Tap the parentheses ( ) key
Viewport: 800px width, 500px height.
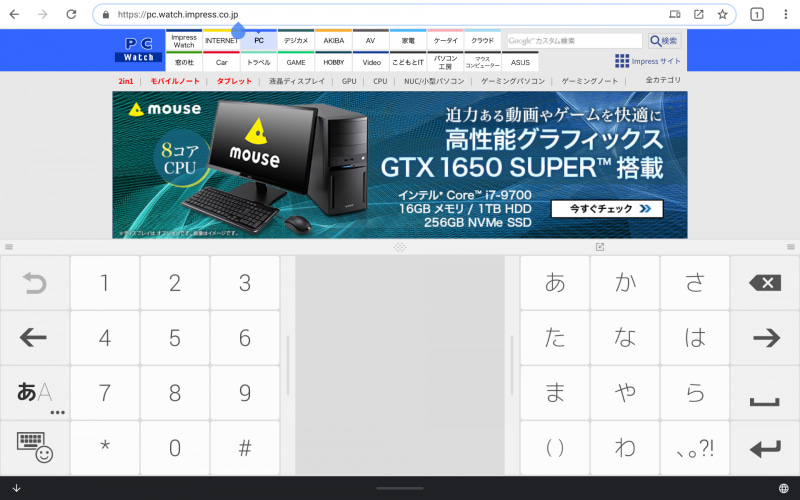[x=555, y=447]
